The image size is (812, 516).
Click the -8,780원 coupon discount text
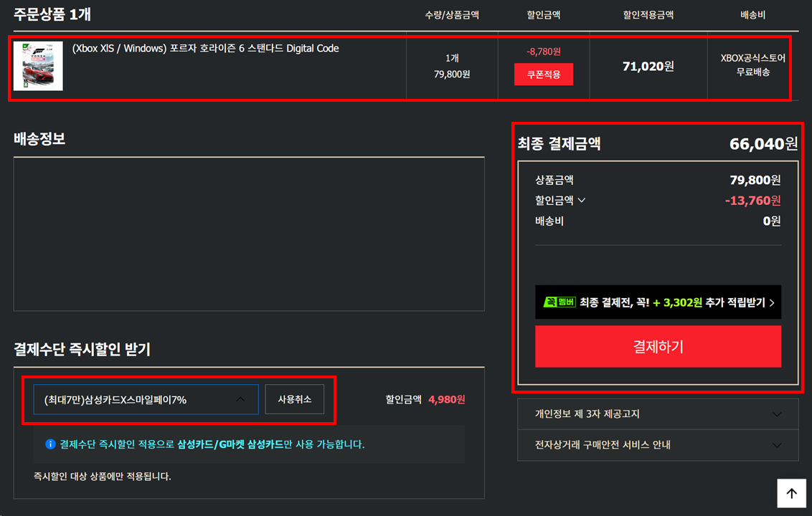click(x=543, y=51)
